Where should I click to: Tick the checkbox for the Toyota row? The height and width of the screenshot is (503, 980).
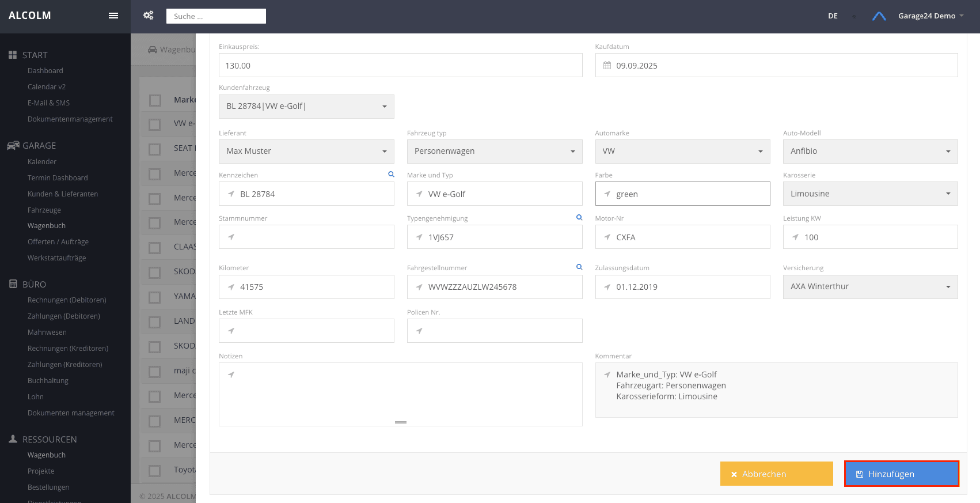pyautogui.click(x=155, y=471)
